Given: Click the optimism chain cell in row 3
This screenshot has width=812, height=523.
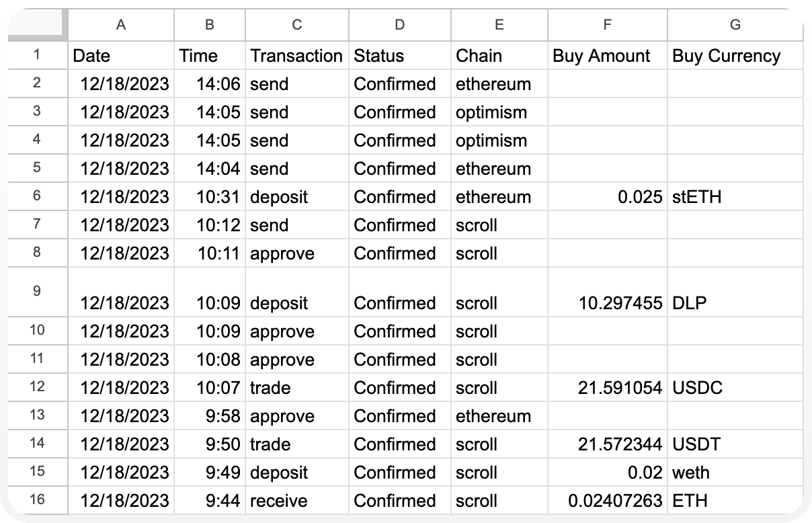Looking at the screenshot, I should pyautogui.click(x=499, y=112).
